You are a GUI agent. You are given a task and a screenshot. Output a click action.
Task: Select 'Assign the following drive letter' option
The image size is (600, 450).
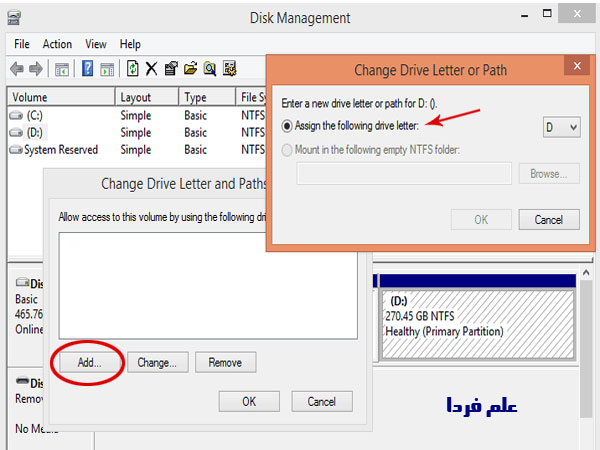290,126
